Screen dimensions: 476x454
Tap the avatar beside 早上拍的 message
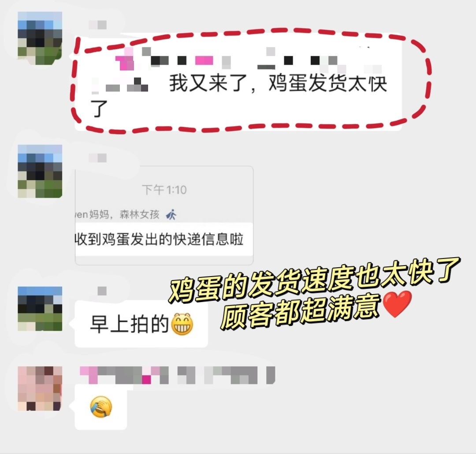click(x=40, y=308)
